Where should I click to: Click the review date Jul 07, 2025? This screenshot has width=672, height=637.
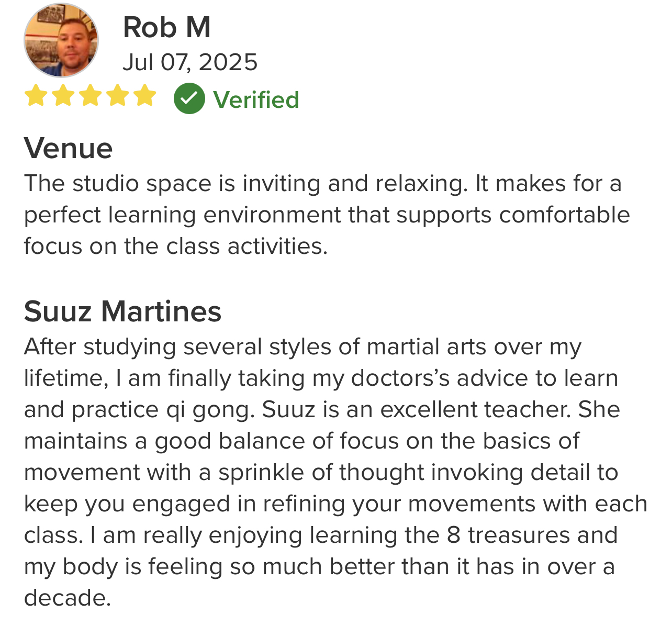pos(190,62)
